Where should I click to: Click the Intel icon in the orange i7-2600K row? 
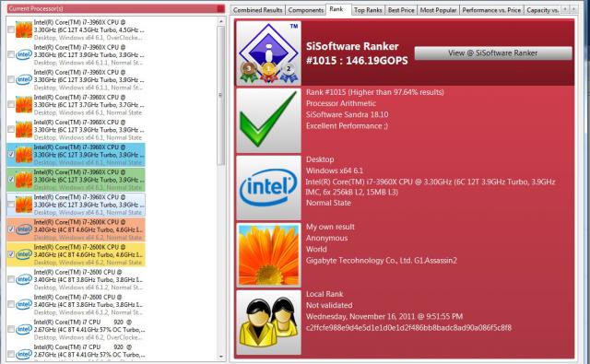[x=24, y=229]
